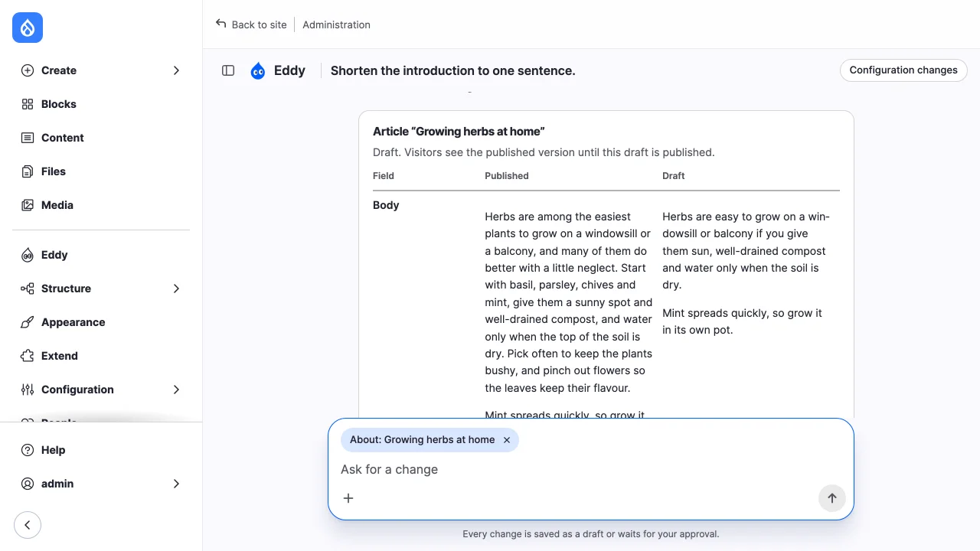The width and height of the screenshot is (980, 551).
Task: Click the 'Published' column header
Action: pos(507,176)
